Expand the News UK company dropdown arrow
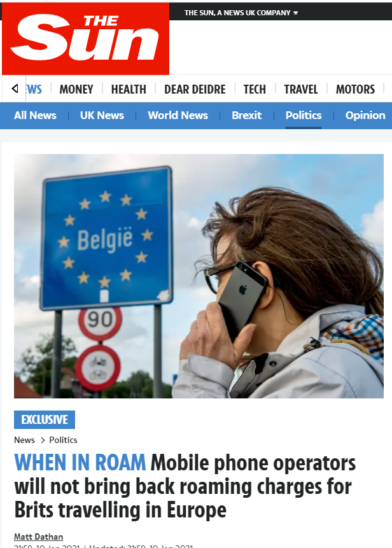 (295, 13)
